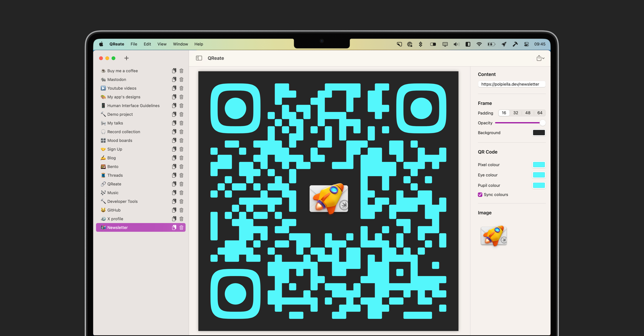Delete the Music entry
This screenshot has height=336, width=644.
pos(181,193)
